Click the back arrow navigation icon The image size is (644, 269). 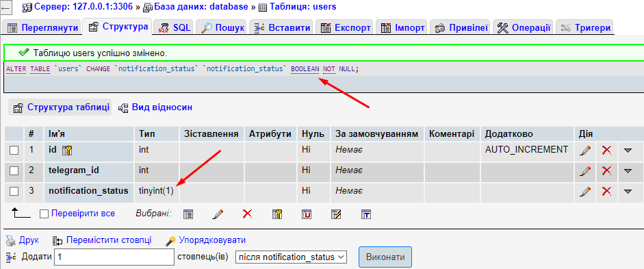click(6, 7)
